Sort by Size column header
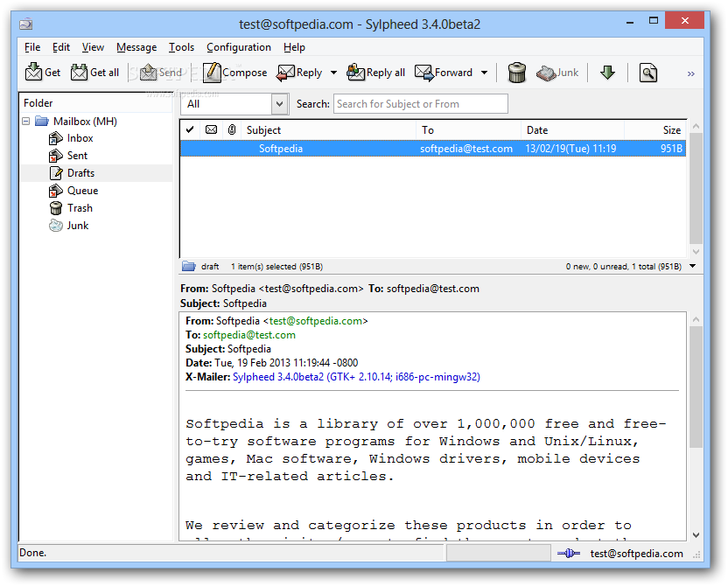 pyautogui.click(x=655, y=130)
